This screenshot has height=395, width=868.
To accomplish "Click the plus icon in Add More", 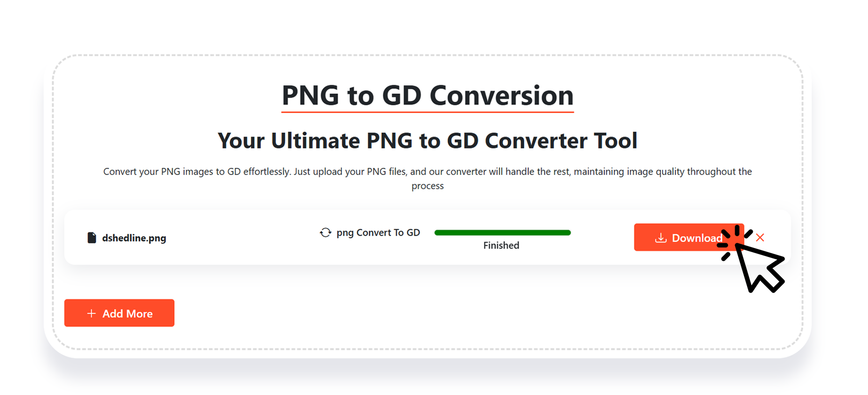I will pos(92,313).
